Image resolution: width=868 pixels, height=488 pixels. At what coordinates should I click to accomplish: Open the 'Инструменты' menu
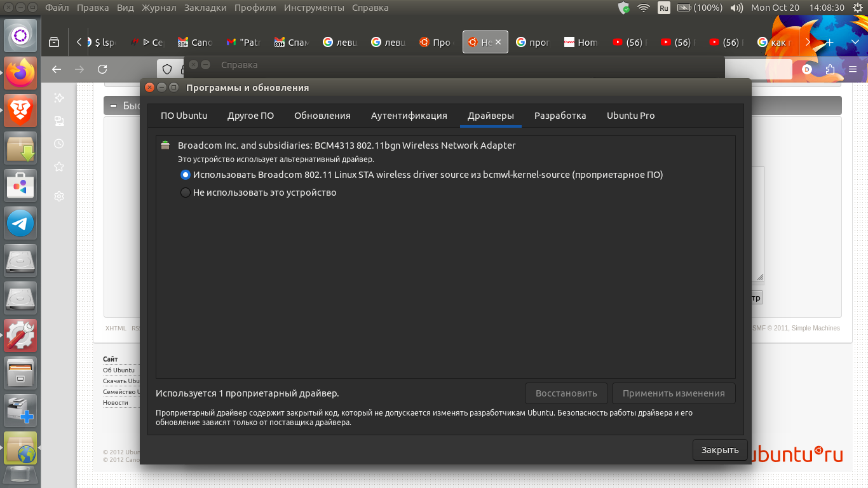tap(314, 8)
